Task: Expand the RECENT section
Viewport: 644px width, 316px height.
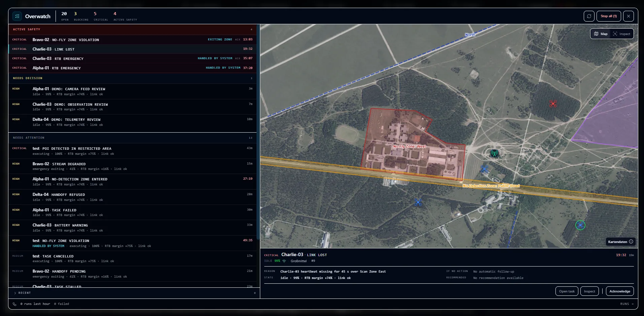Action: 134,293
